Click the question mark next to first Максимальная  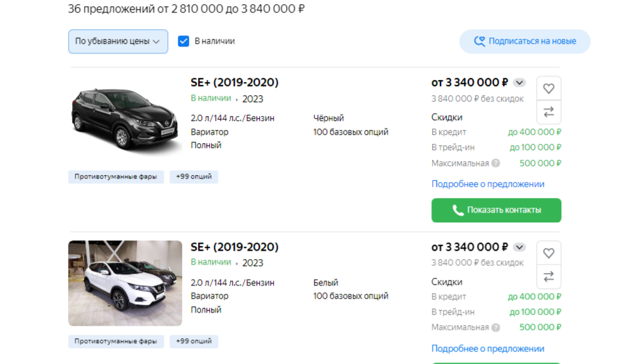[x=495, y=163]
